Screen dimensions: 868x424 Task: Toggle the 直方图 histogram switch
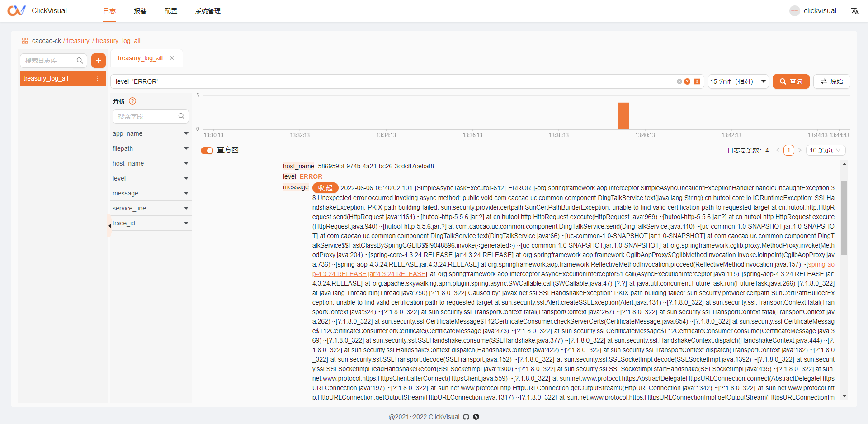[207, 150]
